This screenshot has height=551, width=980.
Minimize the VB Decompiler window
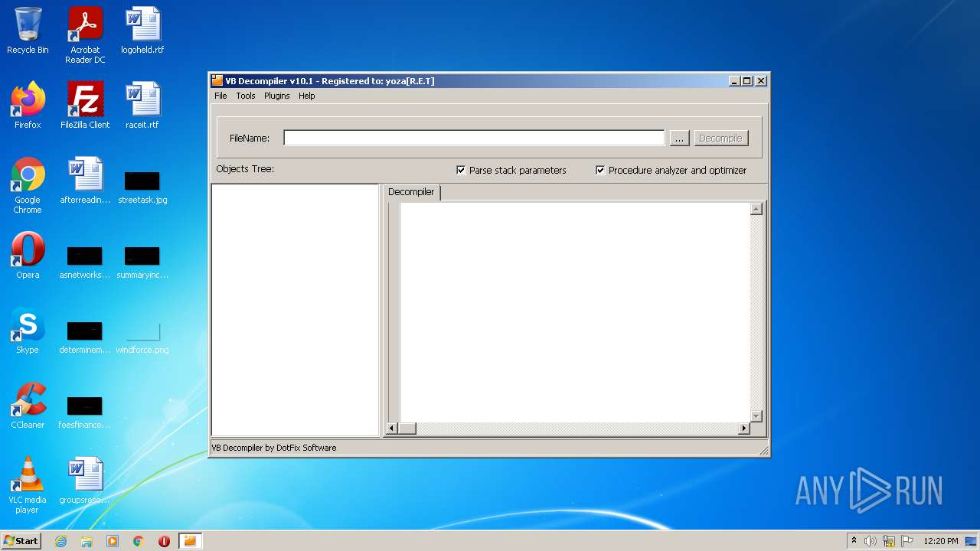coord(735,80)
